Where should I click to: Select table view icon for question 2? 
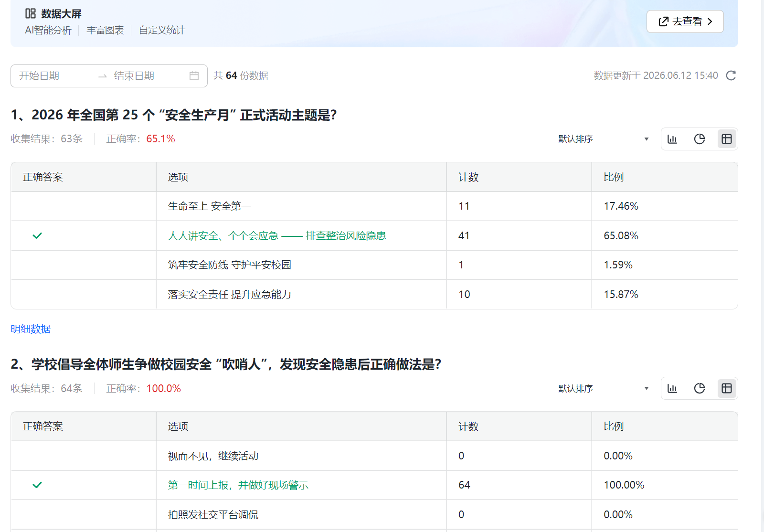tap(727, 388)
